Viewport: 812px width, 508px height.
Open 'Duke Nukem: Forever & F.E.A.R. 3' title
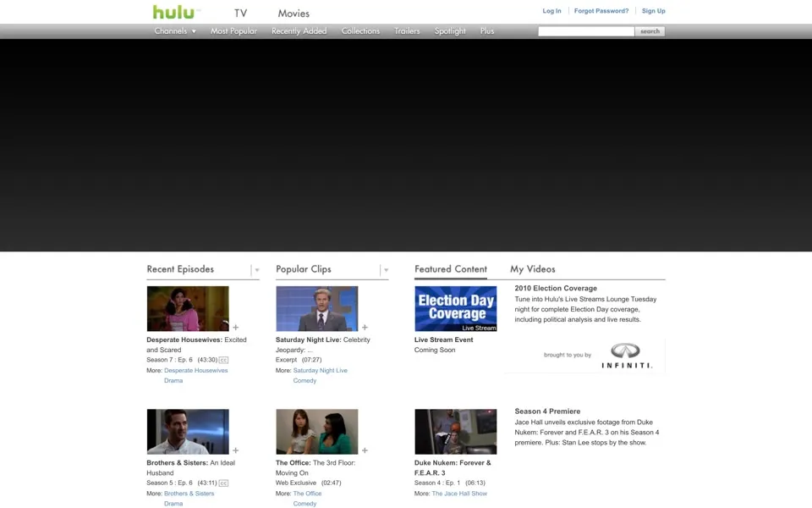click(453, 467)
